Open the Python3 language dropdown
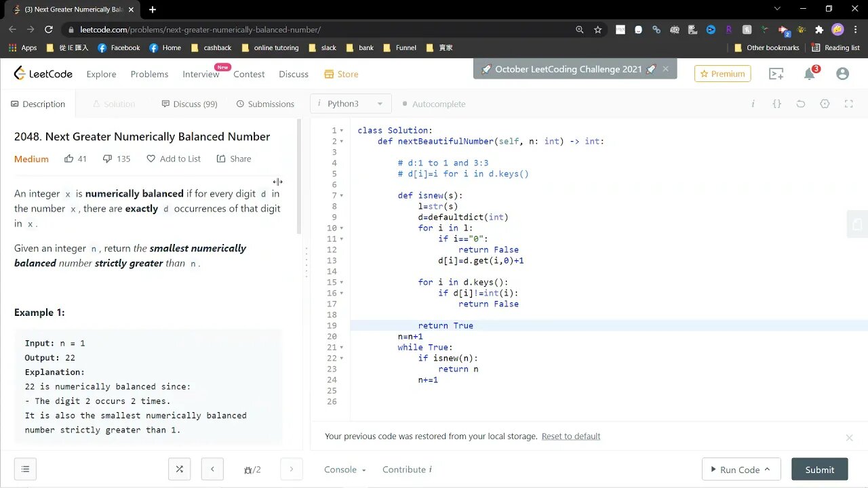 tap(351, 104)
